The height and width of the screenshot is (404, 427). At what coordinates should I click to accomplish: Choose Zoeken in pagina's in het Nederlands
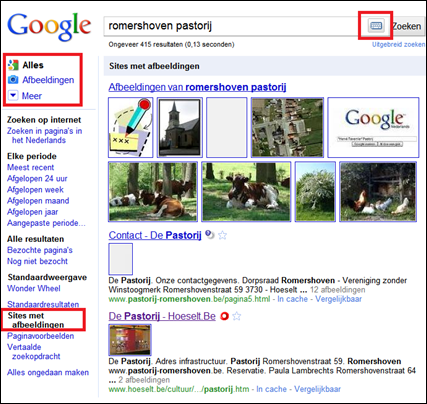coord(45,135)
